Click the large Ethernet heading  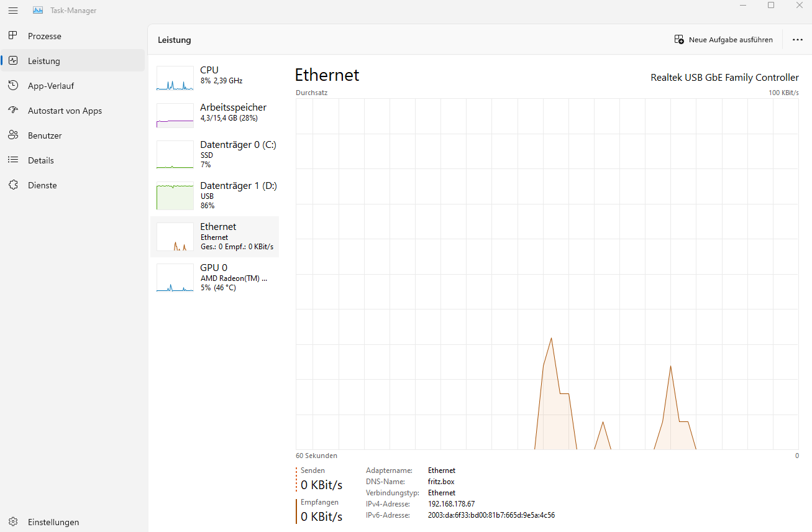coord(327,75)
